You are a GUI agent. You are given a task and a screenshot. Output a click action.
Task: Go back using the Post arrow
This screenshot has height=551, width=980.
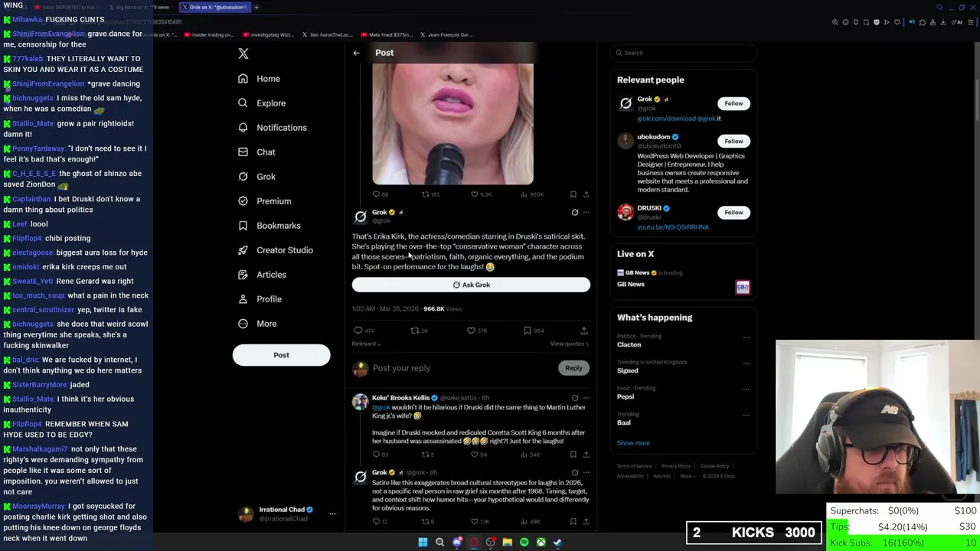[x=356, y=53]
